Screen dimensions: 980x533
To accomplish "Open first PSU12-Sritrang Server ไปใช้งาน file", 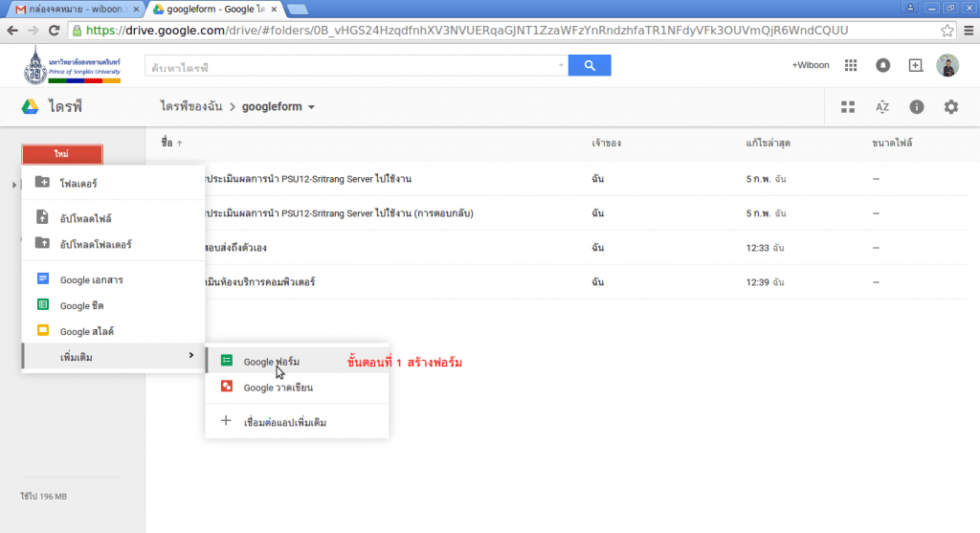I will tap(556, 179).
